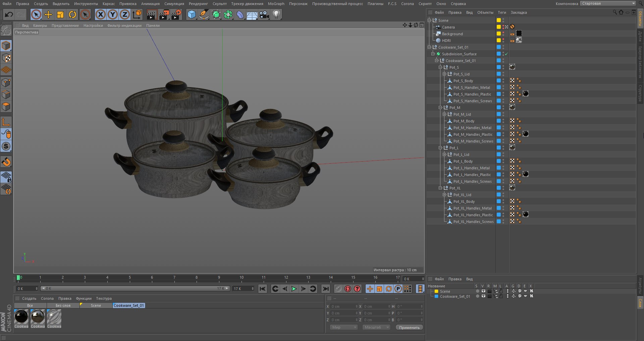Screen dimensions: 644x341
Task: Click the Go to Start playback icon
Action: [x=263, y=289]
